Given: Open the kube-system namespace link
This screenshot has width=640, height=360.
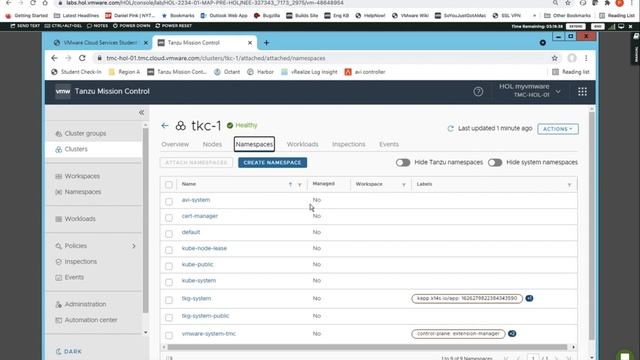Looking at the screenshot, I should point(199,281).
